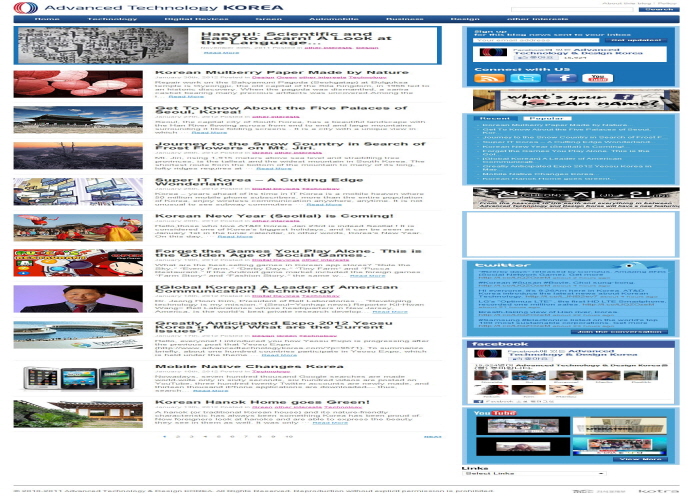Click the snowy mountain sunset thumbnail
The width and height of the screenshot is (700, 500).
pos(78,156)
